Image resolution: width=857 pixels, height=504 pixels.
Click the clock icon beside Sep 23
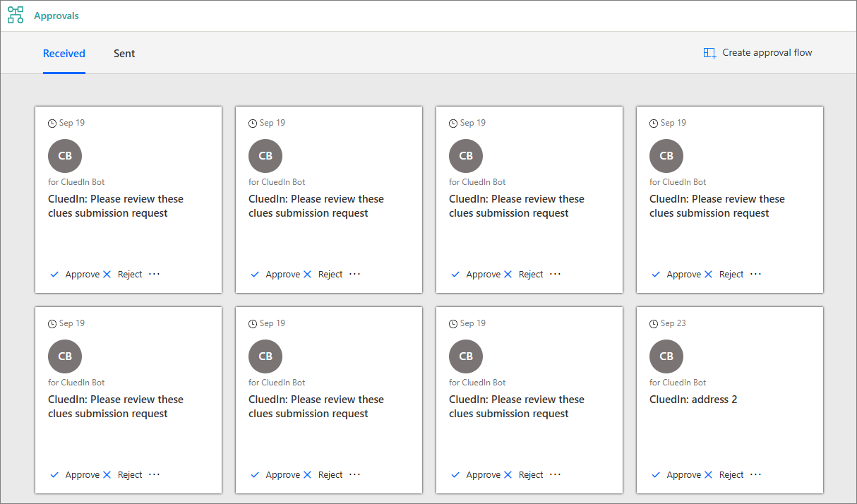[654, 324]
